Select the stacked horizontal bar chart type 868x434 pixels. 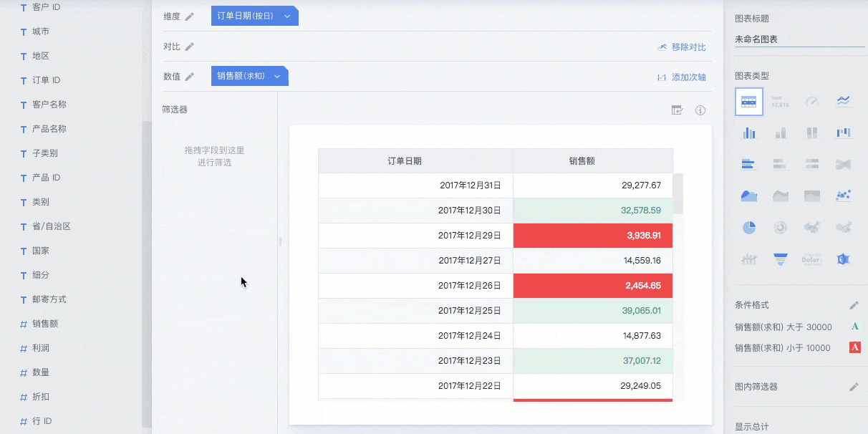coord(781,165)
